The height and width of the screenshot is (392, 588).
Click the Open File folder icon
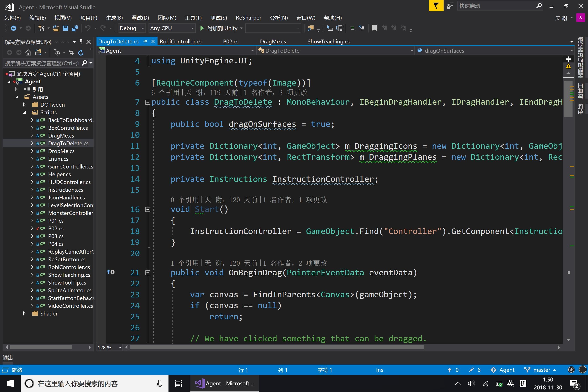56,28
